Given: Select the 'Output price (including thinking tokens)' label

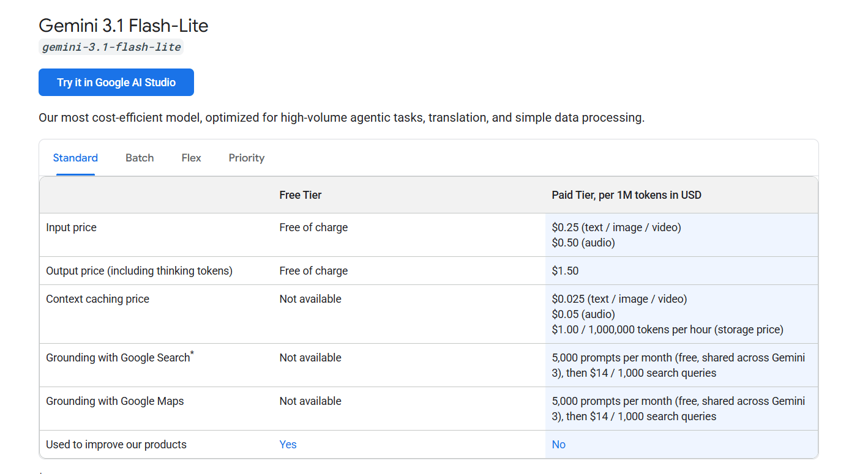Looking at the screenshot, I should [x=140, y=271].
